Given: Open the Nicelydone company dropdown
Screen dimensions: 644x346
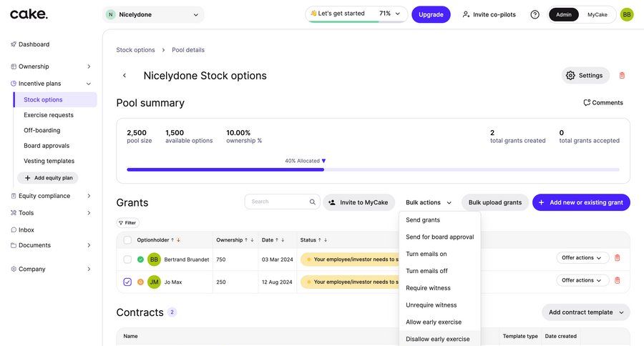Looking at the screenshot, I should pyautogui.click(x=153, y=14).
